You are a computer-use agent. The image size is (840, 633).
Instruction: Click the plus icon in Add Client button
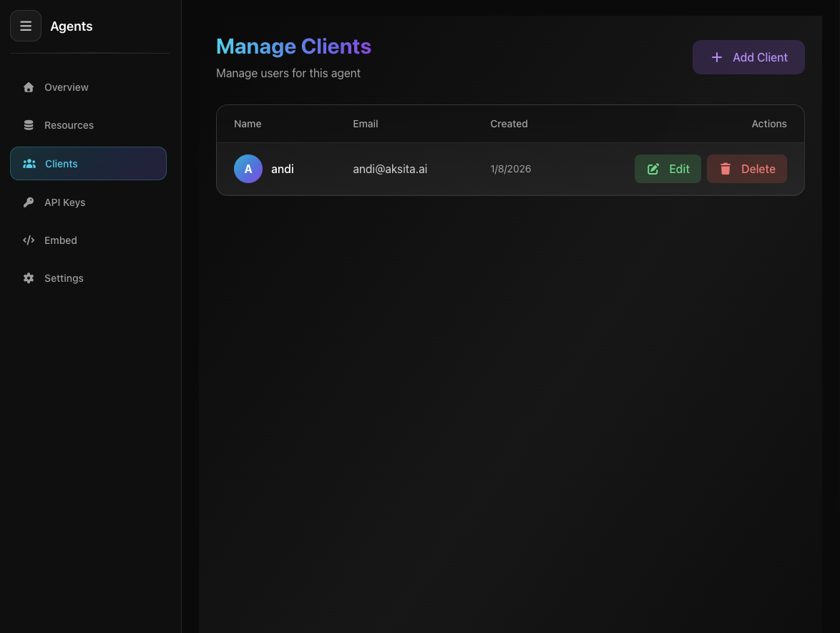click(x=717, y=57)
